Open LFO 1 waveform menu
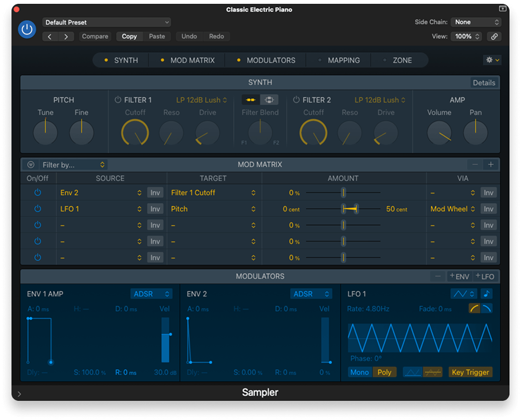 [x=464, y=294]
